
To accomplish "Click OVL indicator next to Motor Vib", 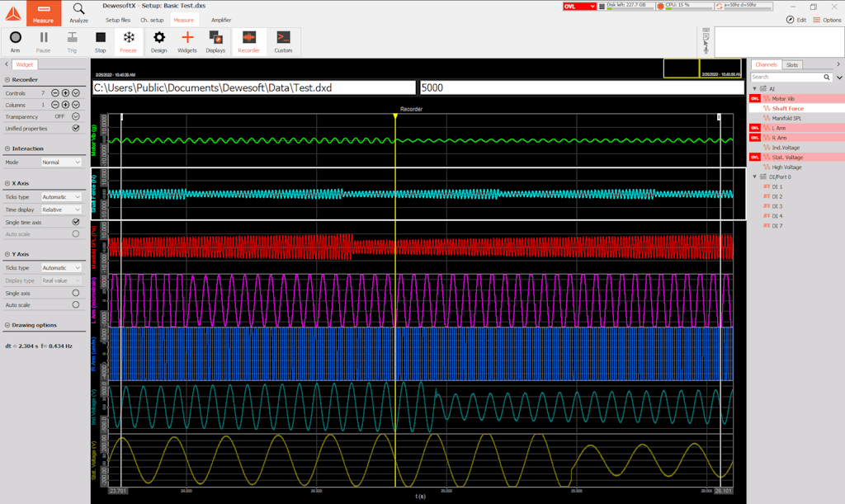I will (x=754, y=98).
